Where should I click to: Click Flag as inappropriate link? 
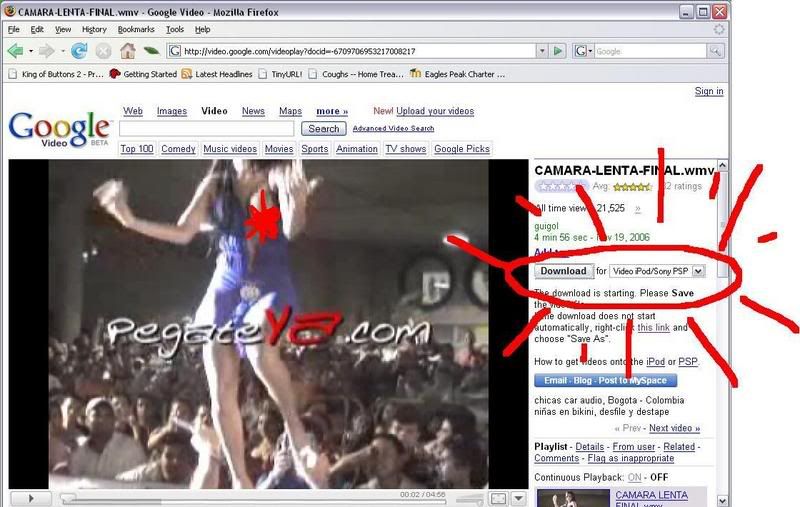(631, 458)
